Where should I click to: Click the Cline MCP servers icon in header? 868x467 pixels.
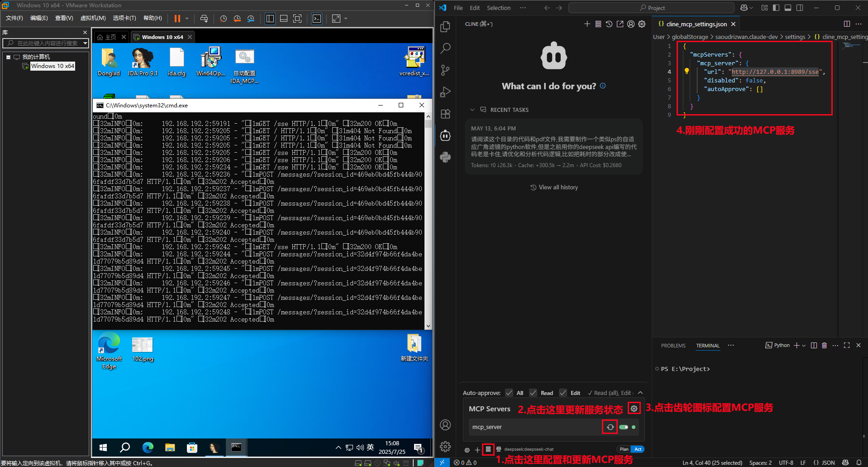598,24
